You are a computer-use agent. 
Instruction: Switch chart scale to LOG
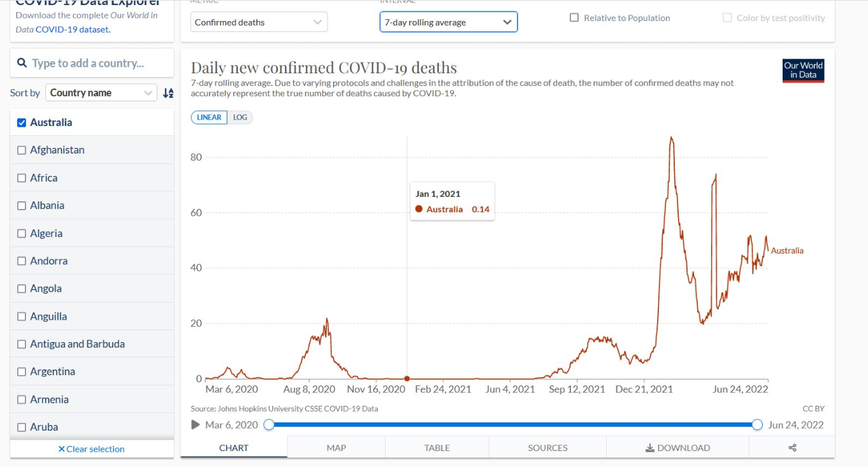240,117
